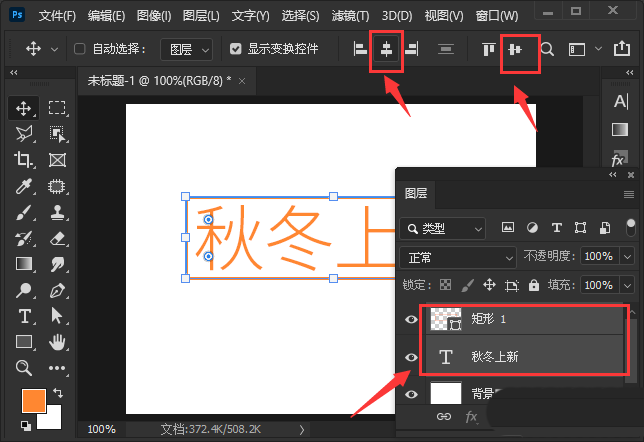The height and width of the screenshot is (442, 644).
Task: Select the Smudge tool
Action: coord(58,265)
